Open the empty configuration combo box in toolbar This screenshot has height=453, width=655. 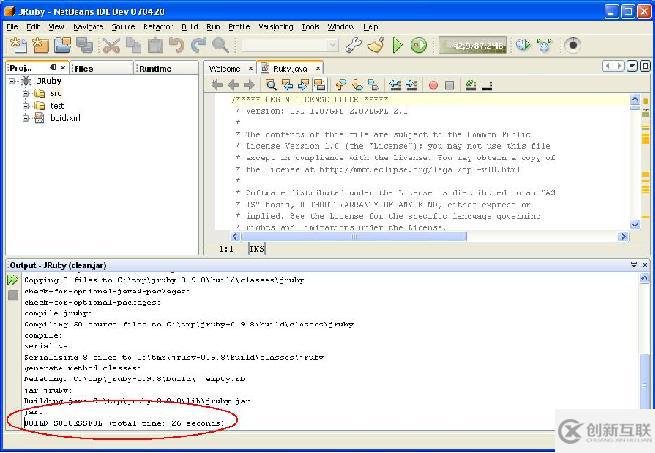[289, 45]
